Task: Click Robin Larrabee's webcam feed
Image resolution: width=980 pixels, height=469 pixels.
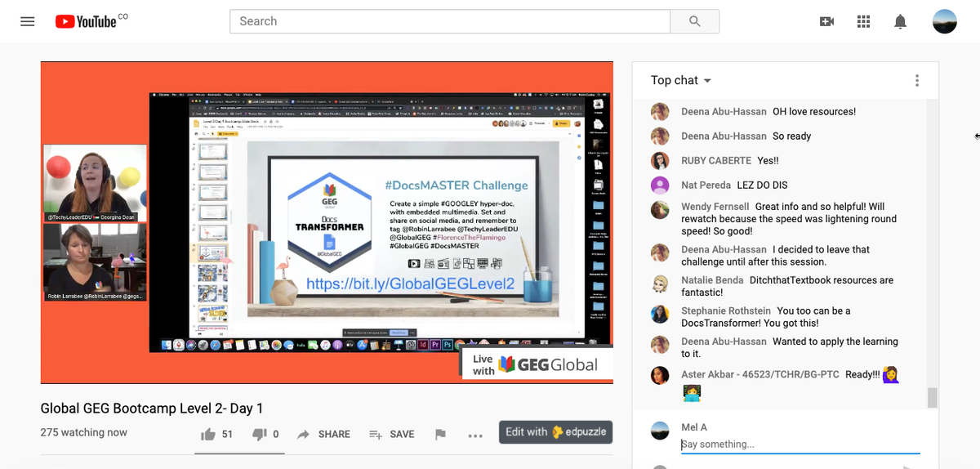Action: pyautogui.click(x=95, y=261)
